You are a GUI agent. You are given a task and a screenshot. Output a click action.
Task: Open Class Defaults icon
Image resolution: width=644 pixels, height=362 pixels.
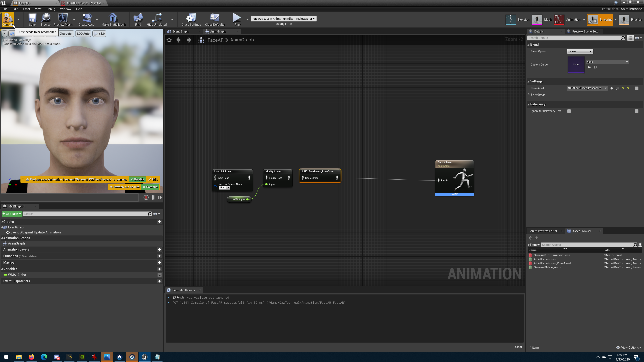click(214, 19)
